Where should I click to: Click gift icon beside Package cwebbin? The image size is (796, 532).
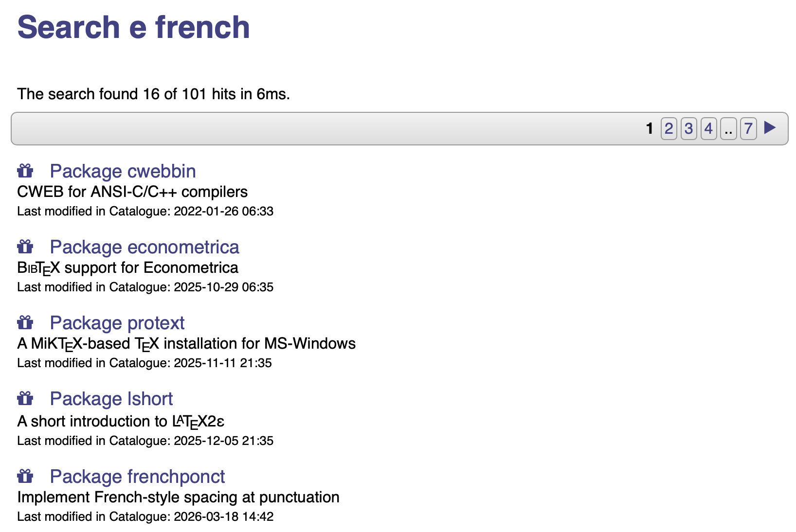(x=25, y=171)
